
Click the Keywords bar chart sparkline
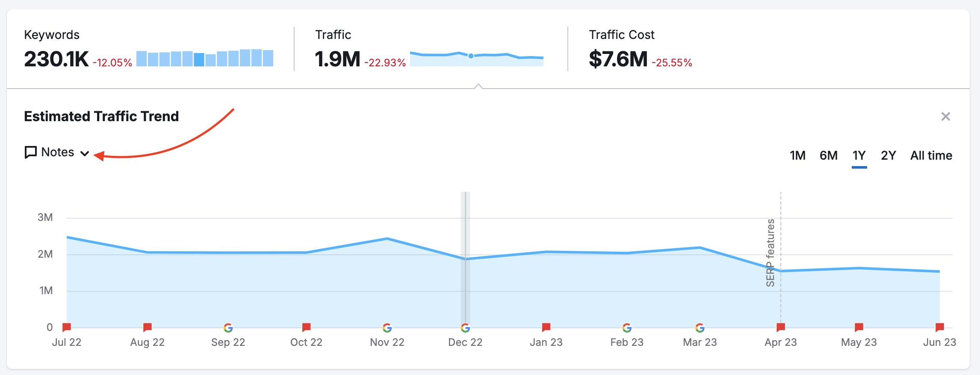[x=204, y=58]
